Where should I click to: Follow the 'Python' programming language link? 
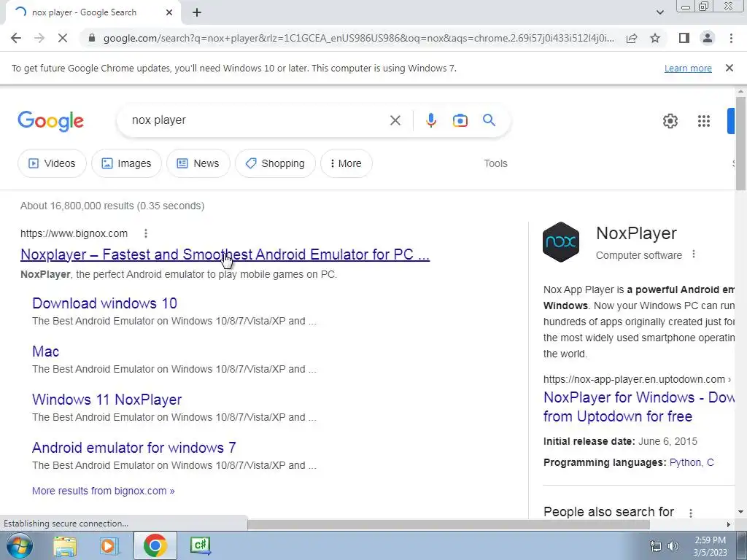[685, 462]
